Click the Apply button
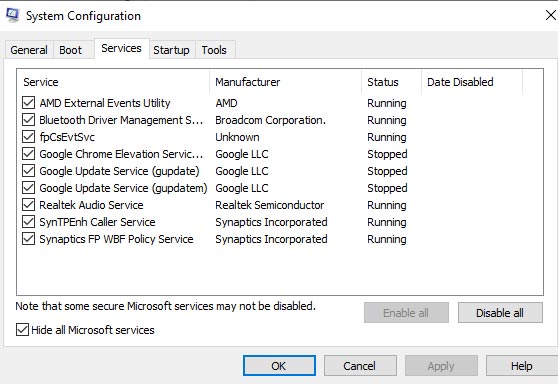The width and height of the screenshot is (558, 384). coord(441,366)
